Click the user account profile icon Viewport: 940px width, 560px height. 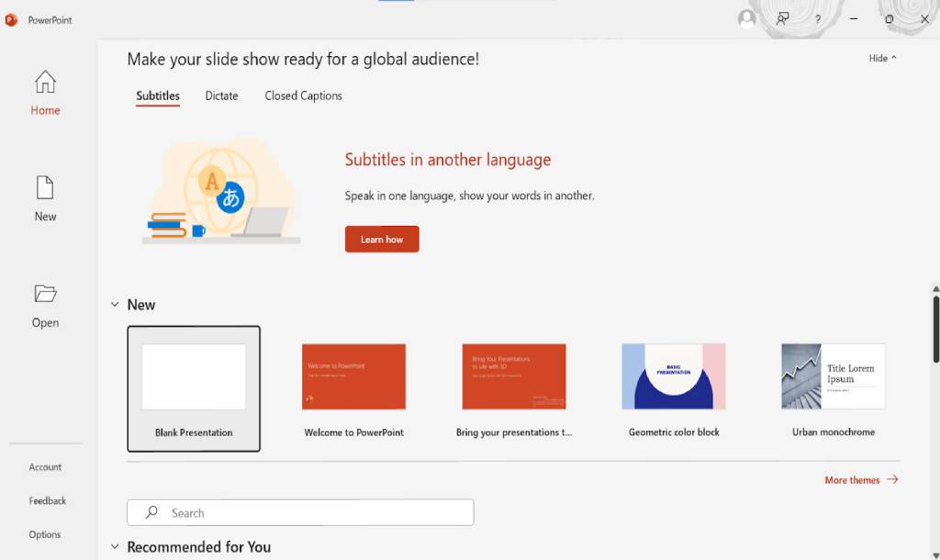pos(747,19)
